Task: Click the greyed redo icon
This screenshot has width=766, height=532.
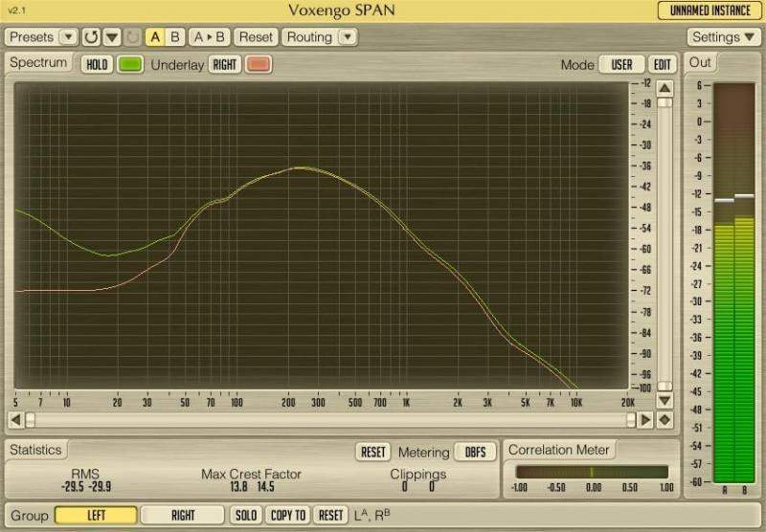Action: click(132, 37)
